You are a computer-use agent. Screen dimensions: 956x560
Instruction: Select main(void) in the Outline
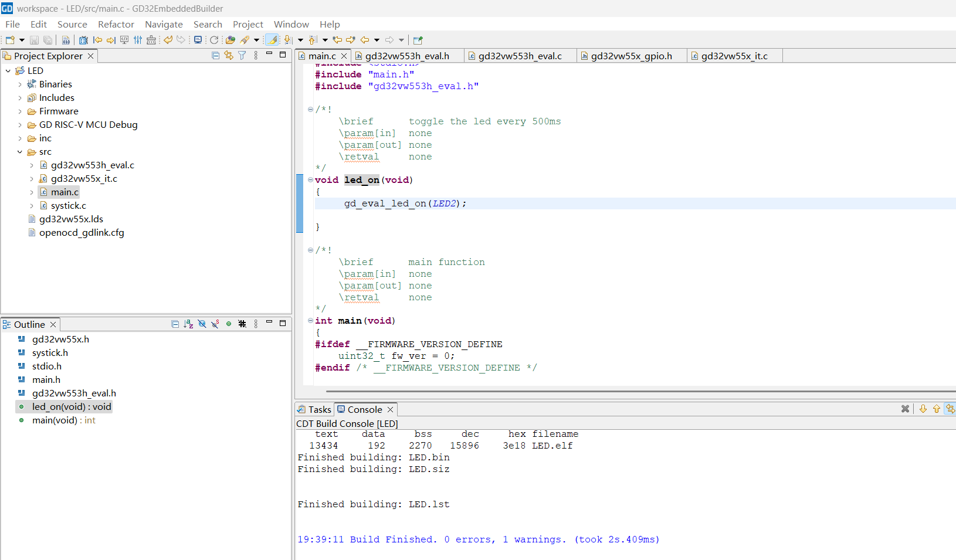(x=55, y=420)
